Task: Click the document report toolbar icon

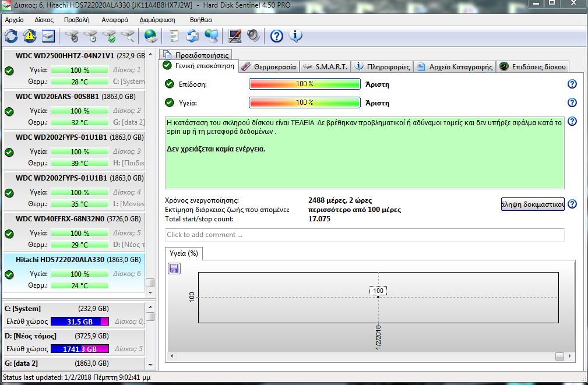Action: [x=174, y=36]
